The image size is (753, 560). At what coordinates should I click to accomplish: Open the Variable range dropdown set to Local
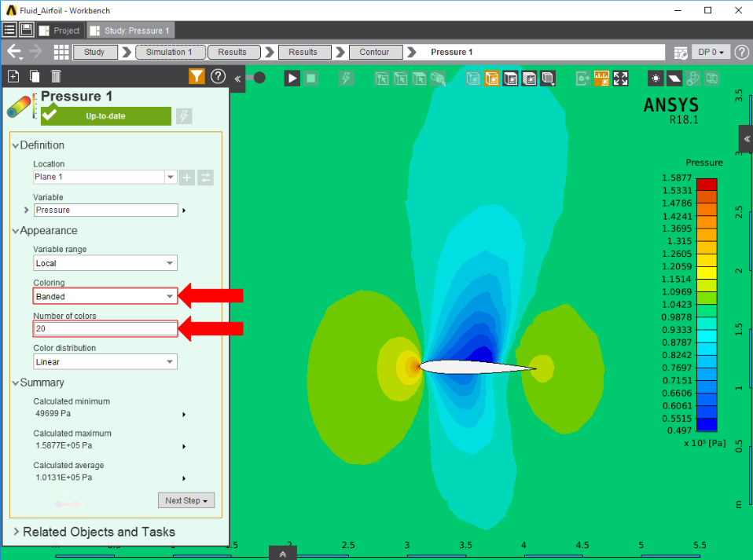[105, 263]
